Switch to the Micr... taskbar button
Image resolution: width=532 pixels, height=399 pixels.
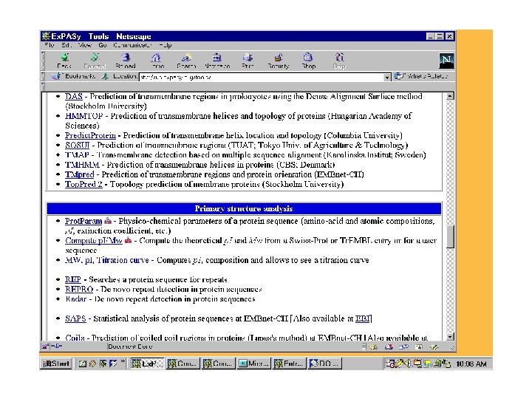pos(253,364)
